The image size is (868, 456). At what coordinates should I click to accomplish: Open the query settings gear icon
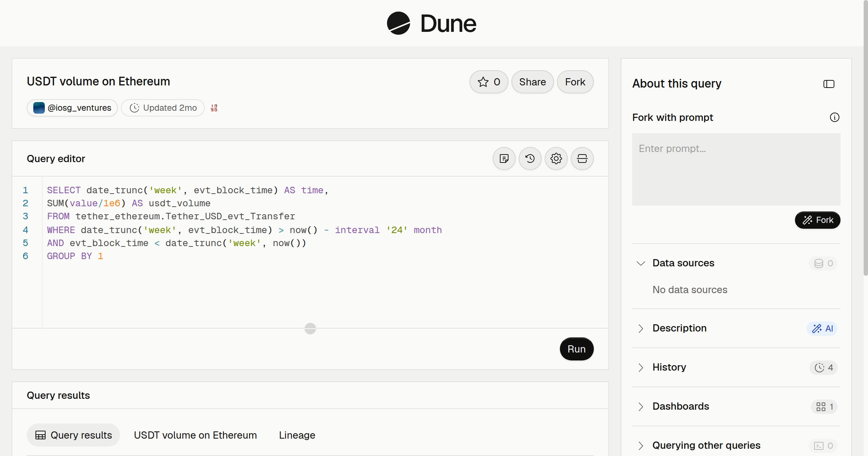(556, 159)
